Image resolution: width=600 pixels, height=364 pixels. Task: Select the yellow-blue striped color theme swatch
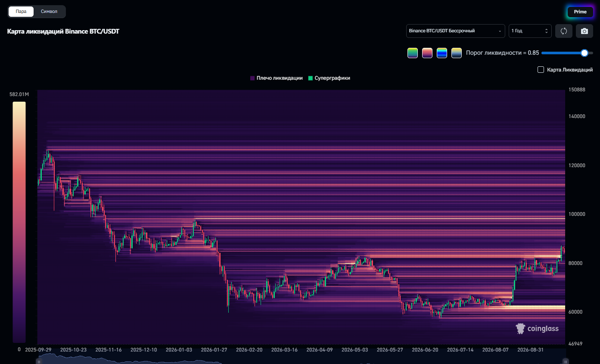pos(442,53)
